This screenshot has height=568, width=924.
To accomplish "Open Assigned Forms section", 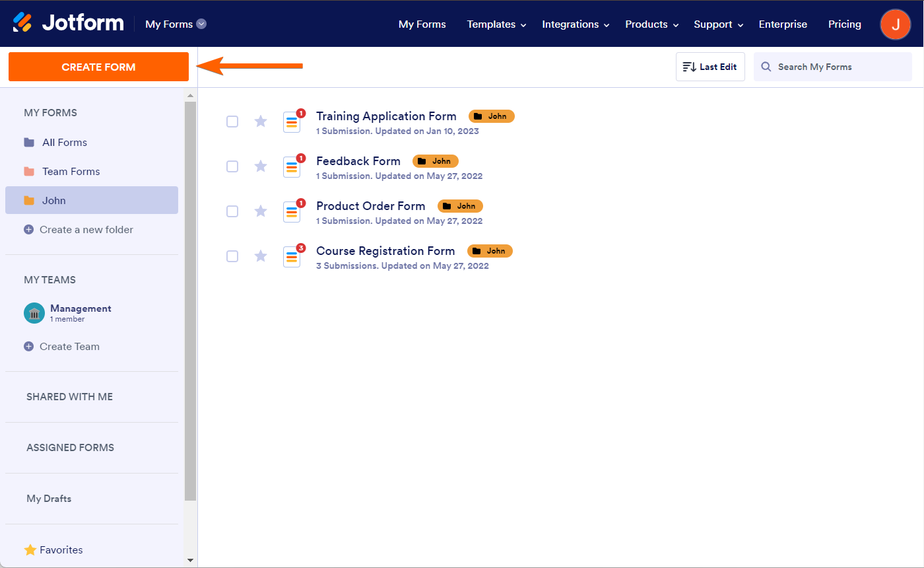I will tap(70, 448).
